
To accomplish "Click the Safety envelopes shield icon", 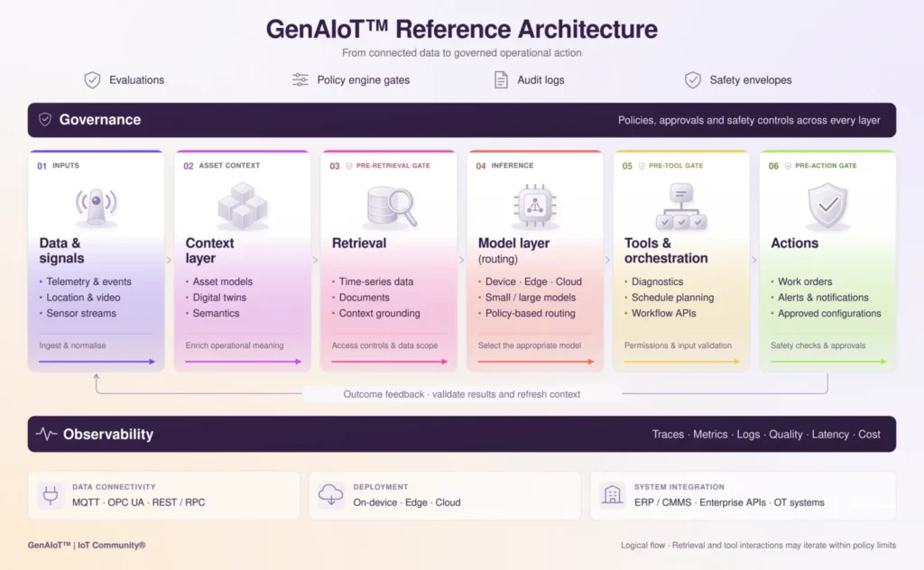I will 692,79.
